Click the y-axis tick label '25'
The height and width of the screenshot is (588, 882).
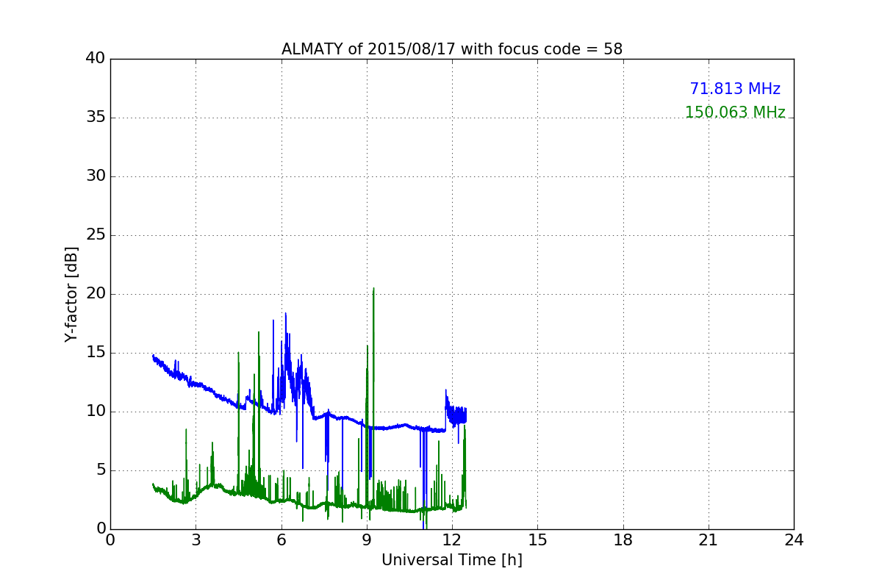point(96,235)
